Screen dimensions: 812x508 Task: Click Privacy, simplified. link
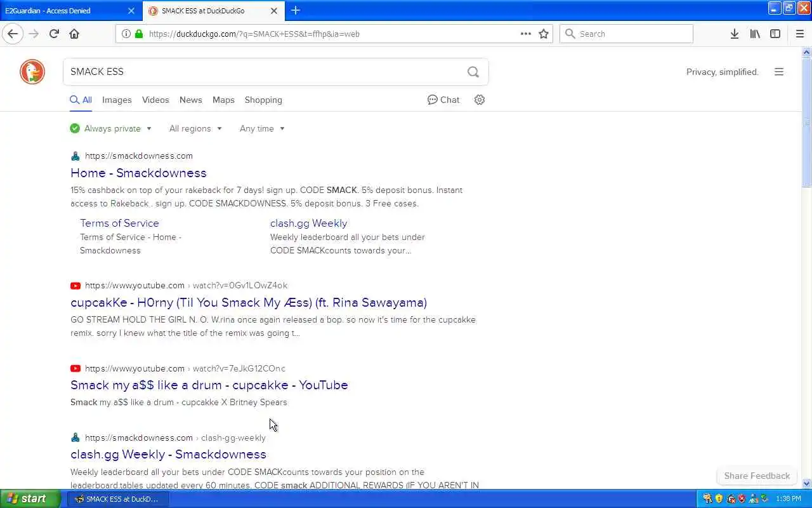coord(722,72)
